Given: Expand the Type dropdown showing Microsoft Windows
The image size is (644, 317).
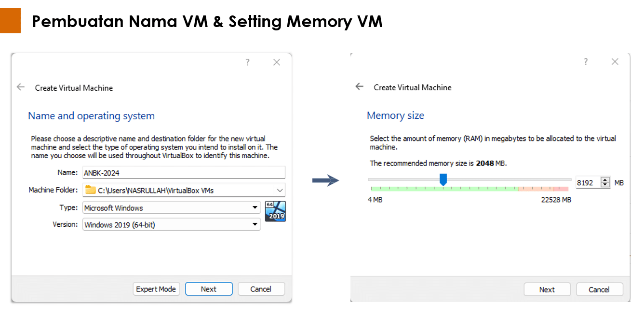Looking at the screenshot, I should (x=172, y=208).
